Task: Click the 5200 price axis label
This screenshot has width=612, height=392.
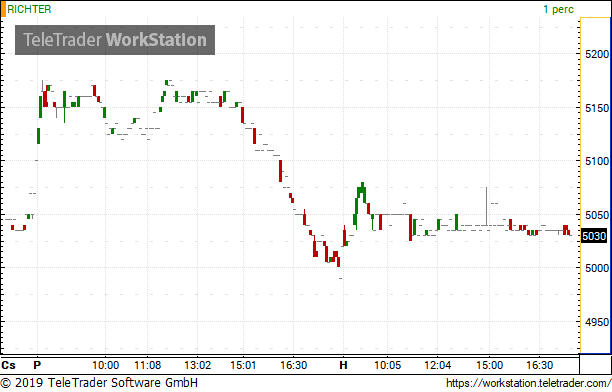Action: [x=597, y=54]
